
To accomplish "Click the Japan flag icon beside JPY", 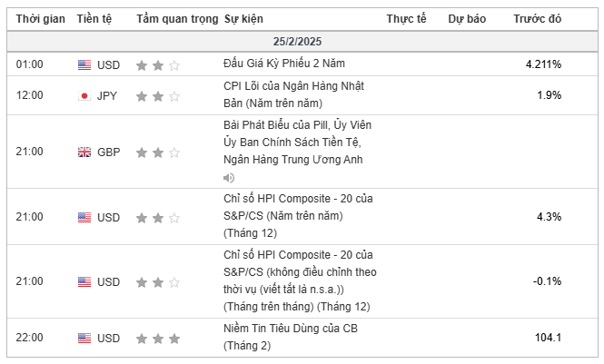I will (x=84, y=96).
